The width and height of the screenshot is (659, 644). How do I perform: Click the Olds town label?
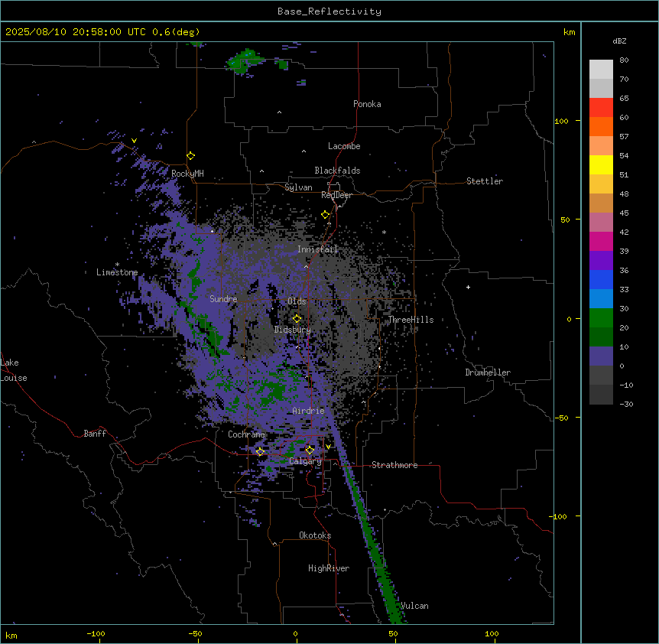coord(297,301)
